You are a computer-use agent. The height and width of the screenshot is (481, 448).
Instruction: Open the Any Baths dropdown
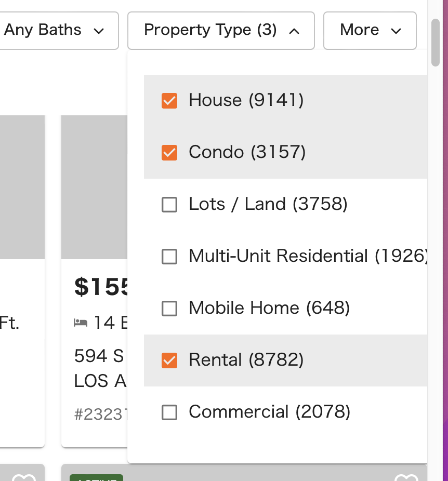(58, 31)
